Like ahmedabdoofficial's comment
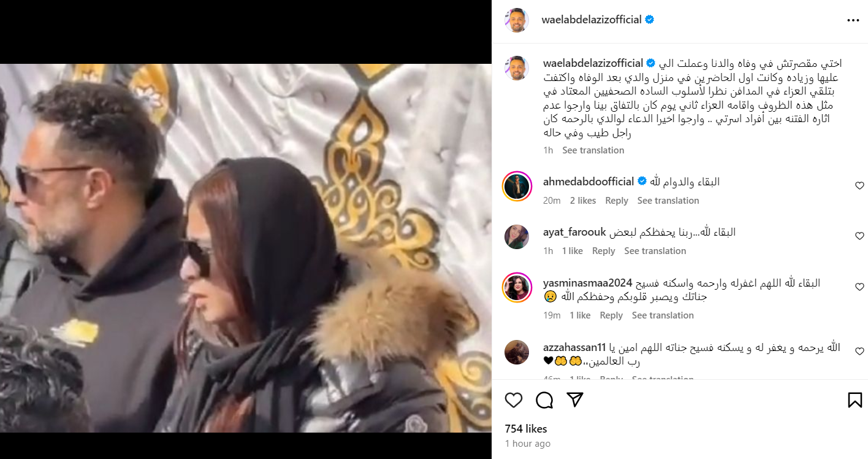The height and width of the screenshot is (459, 868). (859, 186)
